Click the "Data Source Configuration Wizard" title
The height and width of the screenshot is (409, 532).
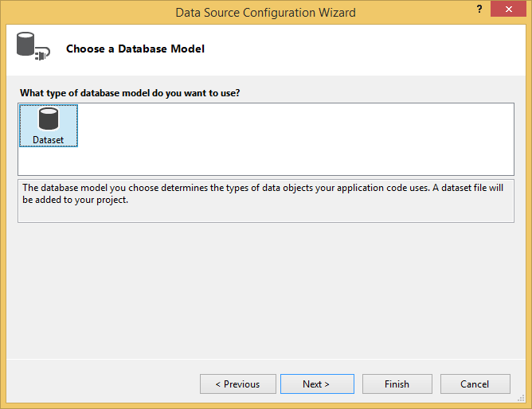pyautogui.click(x=266, y=13)
